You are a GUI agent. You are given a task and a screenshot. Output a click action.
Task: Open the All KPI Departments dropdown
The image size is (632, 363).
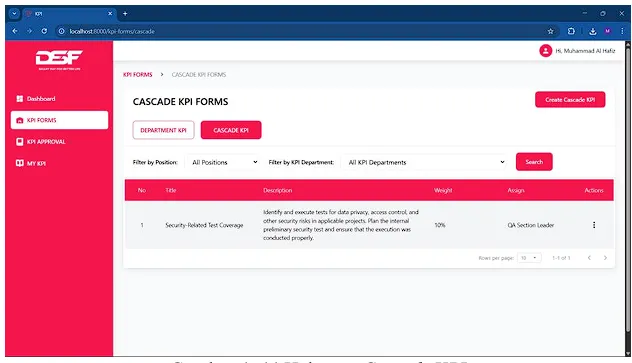click(x=424, y=162)
